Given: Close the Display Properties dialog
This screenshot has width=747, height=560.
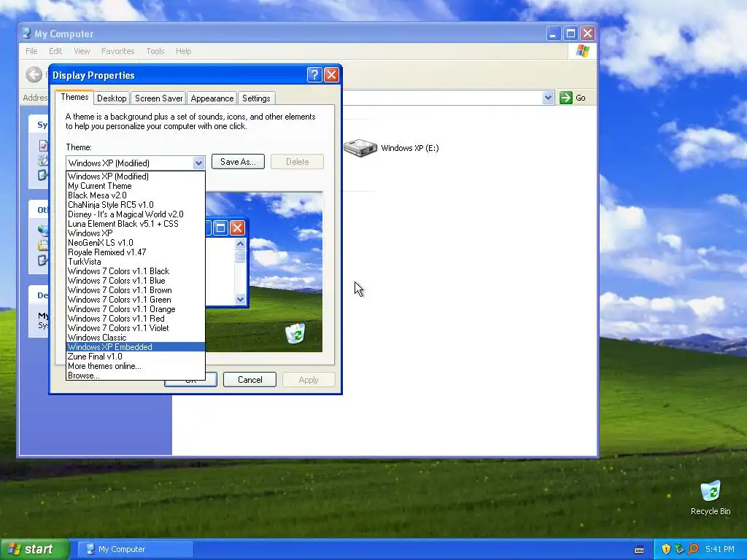Looking at the screenshot, I should click(x=331, y=75).
